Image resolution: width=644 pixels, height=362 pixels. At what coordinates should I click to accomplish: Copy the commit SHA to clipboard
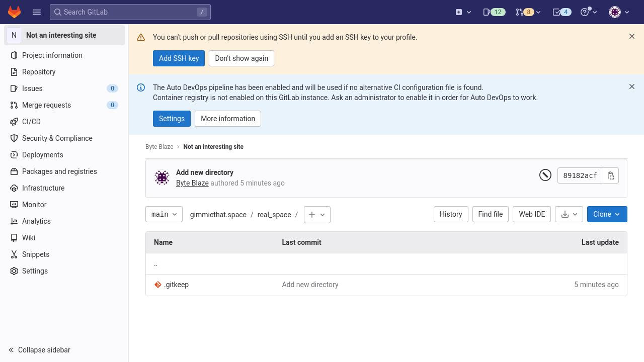tap(611, 175)
